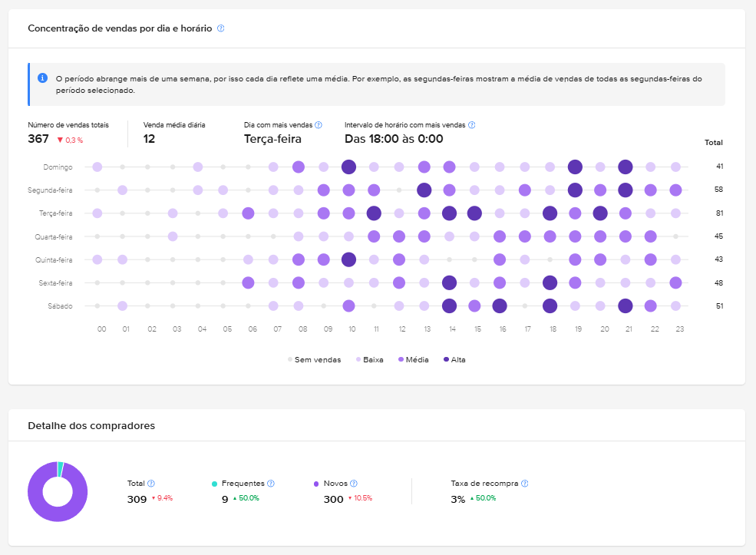Click help icon beside Concentração de vendas title
Viewport: 756px width, 555px height.
pos(221,28)
